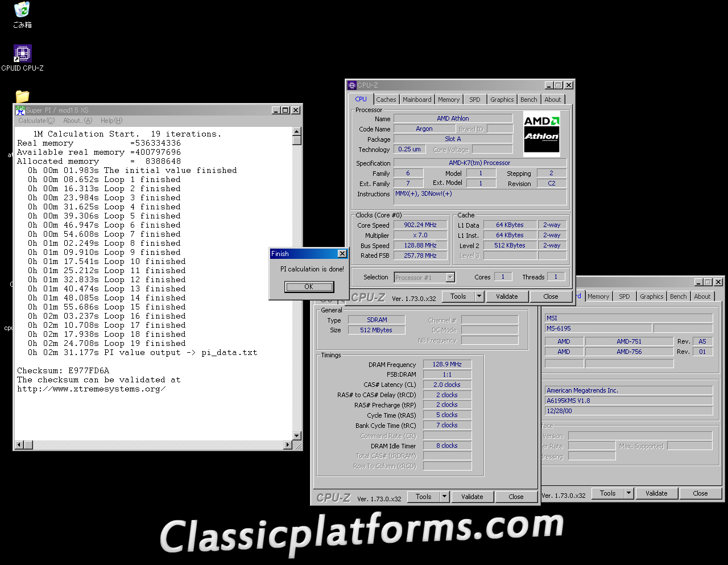This screenshot has width=728, height=565.
Task: Click Close button in the Mainboard window
Action: point(700,493)
